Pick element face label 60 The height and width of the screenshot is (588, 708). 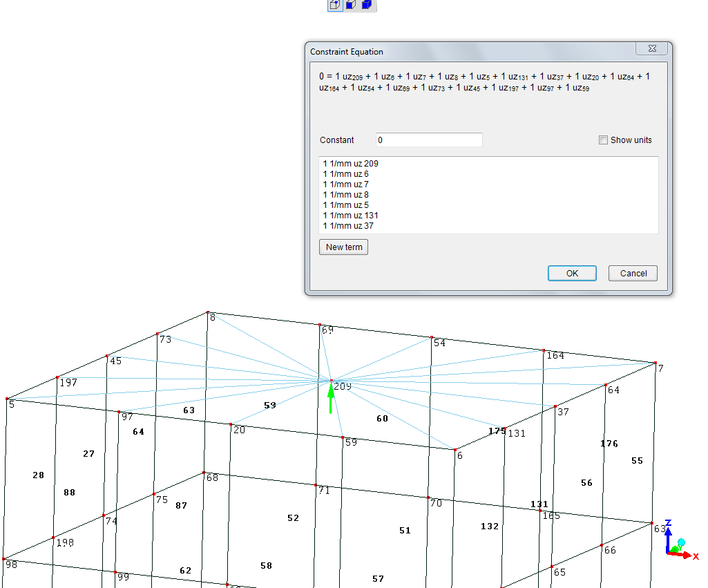coord(383,419)
